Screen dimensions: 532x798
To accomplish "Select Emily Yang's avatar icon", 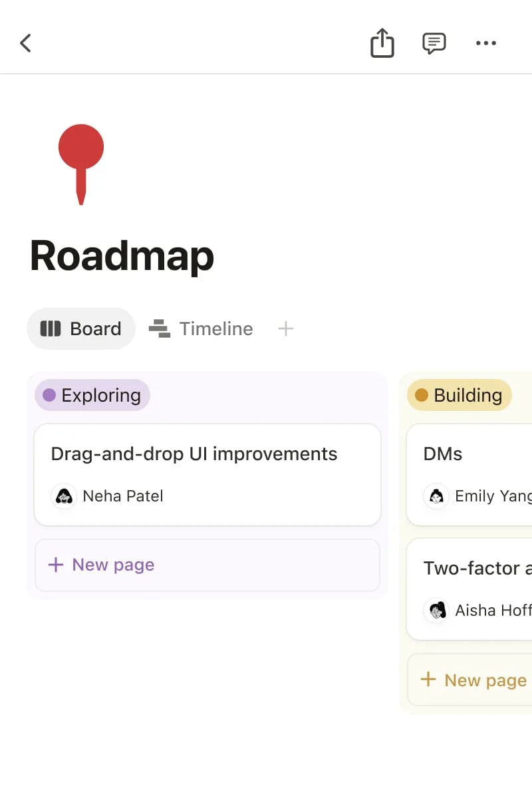I will (436, 495).
